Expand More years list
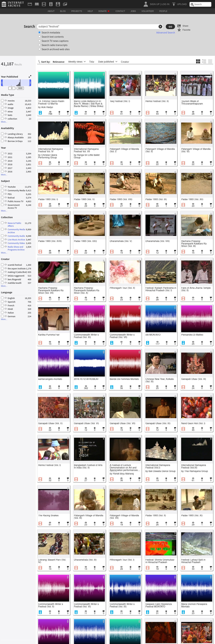The height and width of the screenshot is (644, 215). [4, 175]
